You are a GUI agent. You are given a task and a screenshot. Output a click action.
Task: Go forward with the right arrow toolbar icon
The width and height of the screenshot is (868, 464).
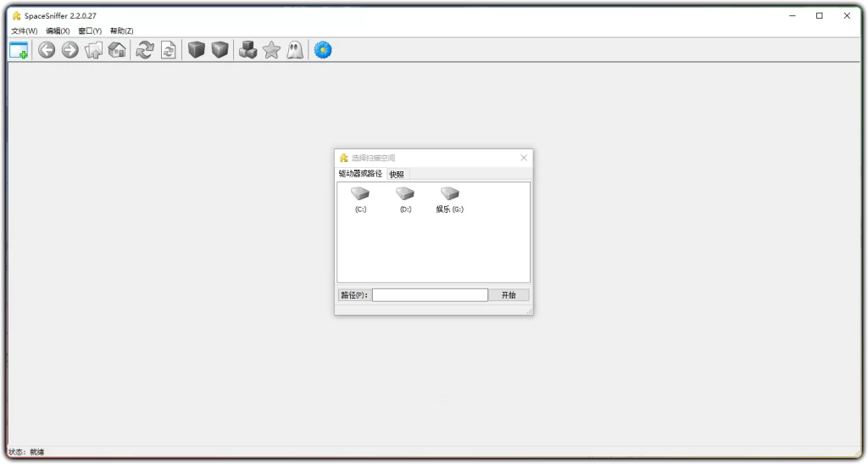point(70,50)
